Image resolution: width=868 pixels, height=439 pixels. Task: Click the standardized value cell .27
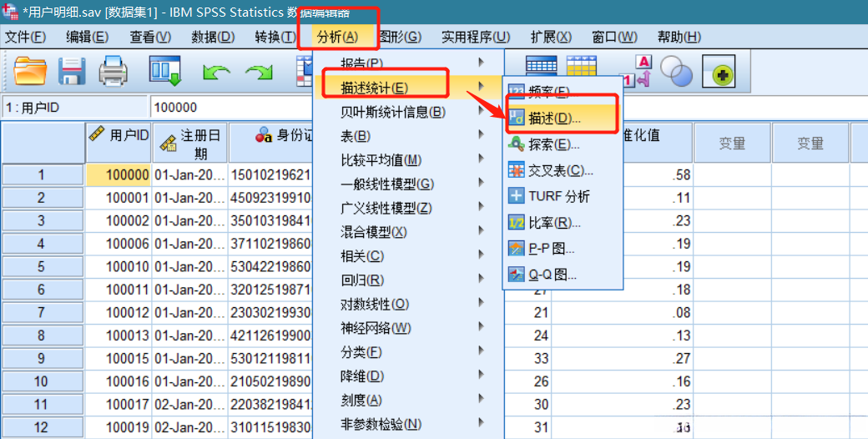[x=623, y=358]
